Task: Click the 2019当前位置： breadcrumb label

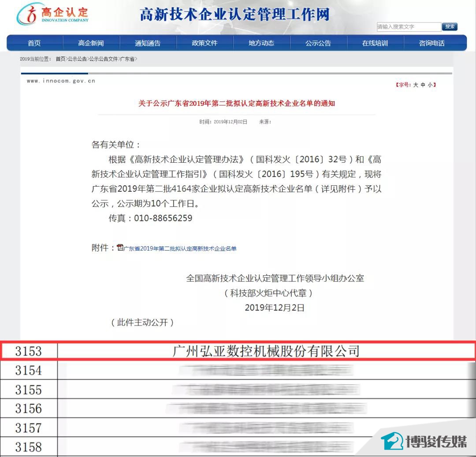Action: pyautogui.click(x=36, y=59)
